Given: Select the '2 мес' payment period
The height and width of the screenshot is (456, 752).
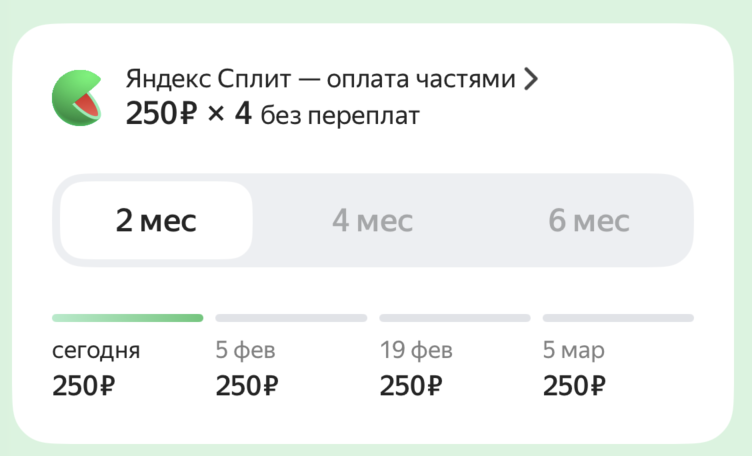Looking at the screenshot, I should [x=156, y=221].
